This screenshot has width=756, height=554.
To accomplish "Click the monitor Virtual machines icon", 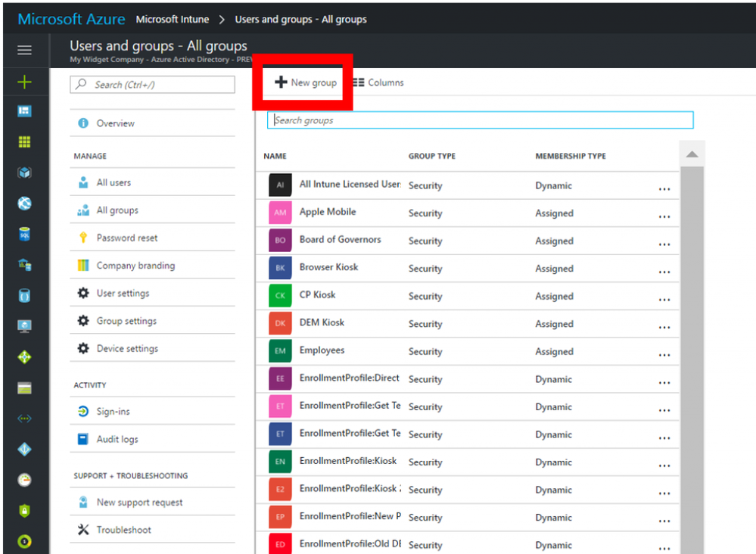I will click(x=24, y=326).
